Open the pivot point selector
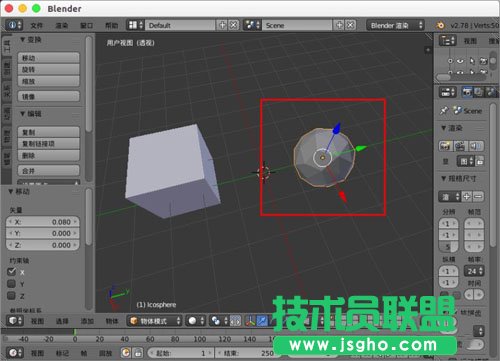 click(219, 321)
